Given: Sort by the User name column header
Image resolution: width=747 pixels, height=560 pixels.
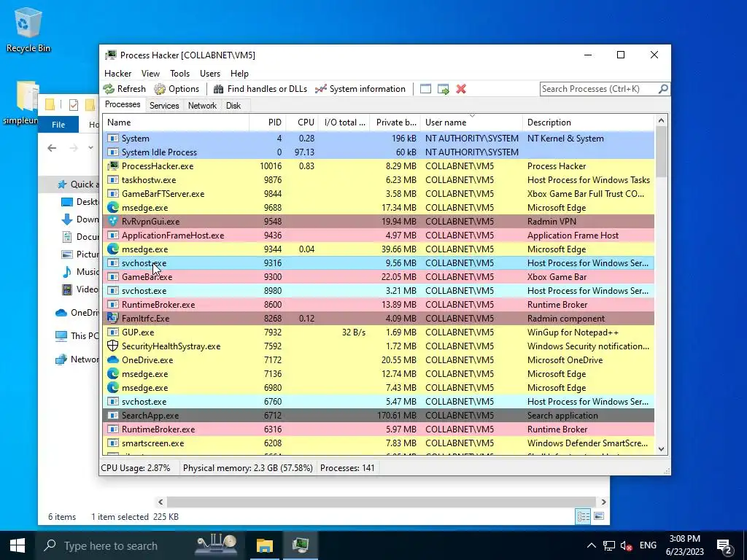Looking at the screenshot, I should [472, 122].
